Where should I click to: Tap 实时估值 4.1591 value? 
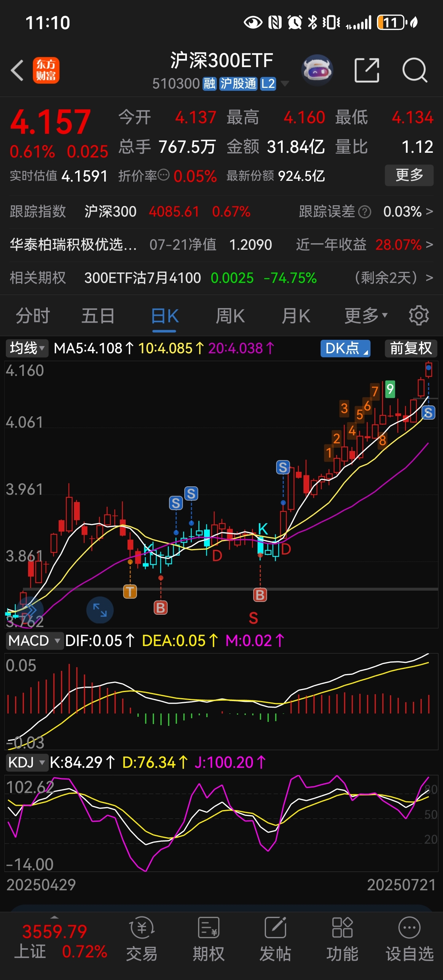coord(85,176)
